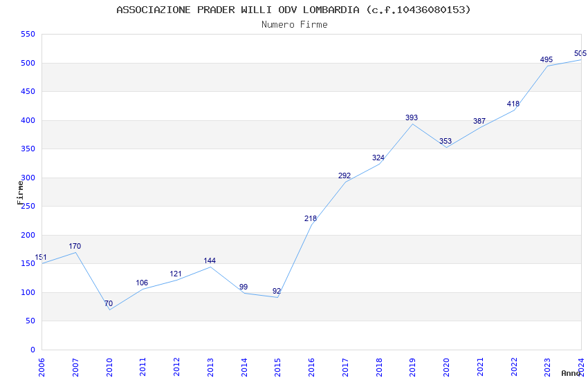Click the y-axis value 100

(28, 292)
